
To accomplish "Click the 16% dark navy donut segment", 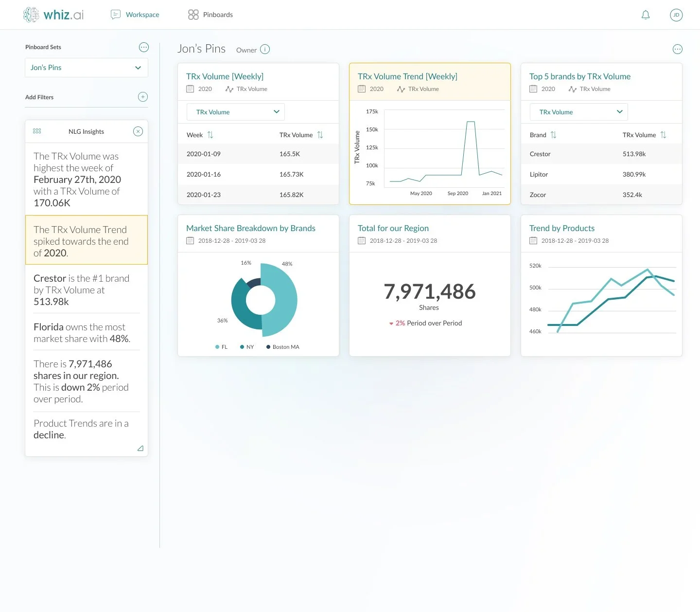I will tap(254, 284).
